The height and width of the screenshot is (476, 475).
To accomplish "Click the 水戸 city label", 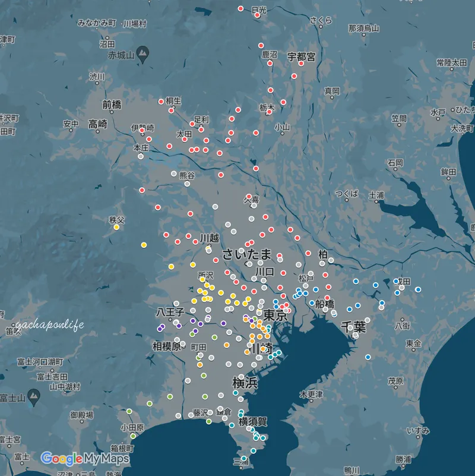I will coord(438,112).
